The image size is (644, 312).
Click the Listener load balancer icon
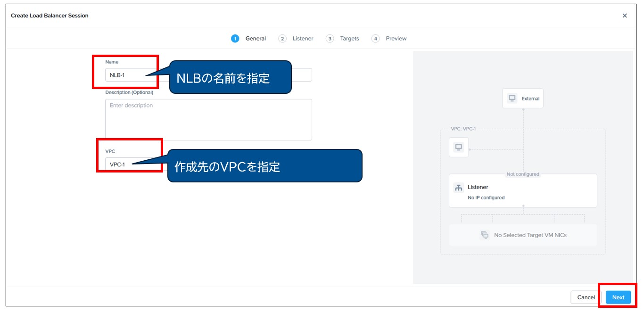coord(458,188)
